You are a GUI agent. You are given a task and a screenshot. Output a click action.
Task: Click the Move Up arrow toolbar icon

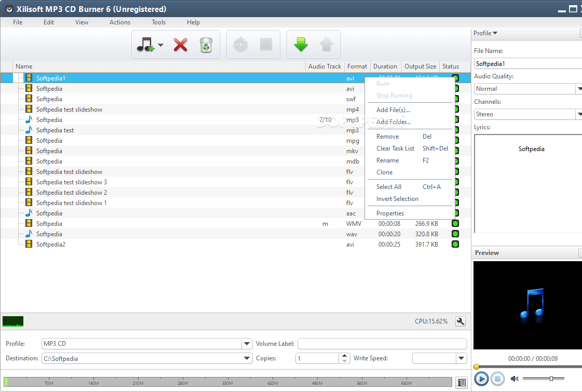(326, 44)
